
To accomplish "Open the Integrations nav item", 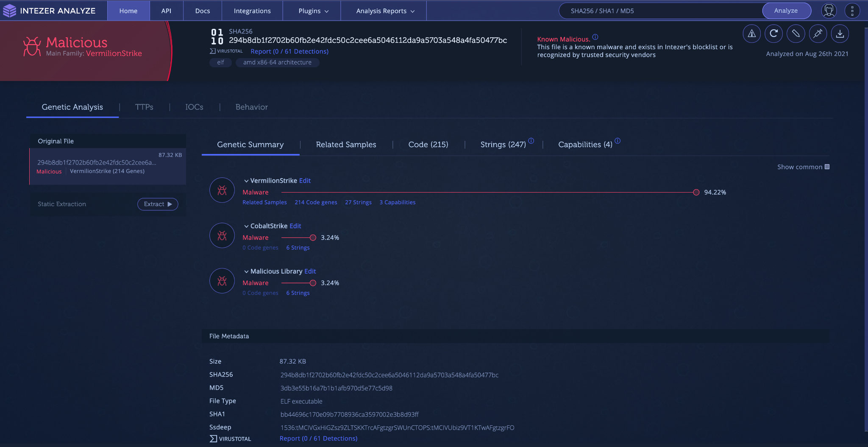I will click(252, 11).
